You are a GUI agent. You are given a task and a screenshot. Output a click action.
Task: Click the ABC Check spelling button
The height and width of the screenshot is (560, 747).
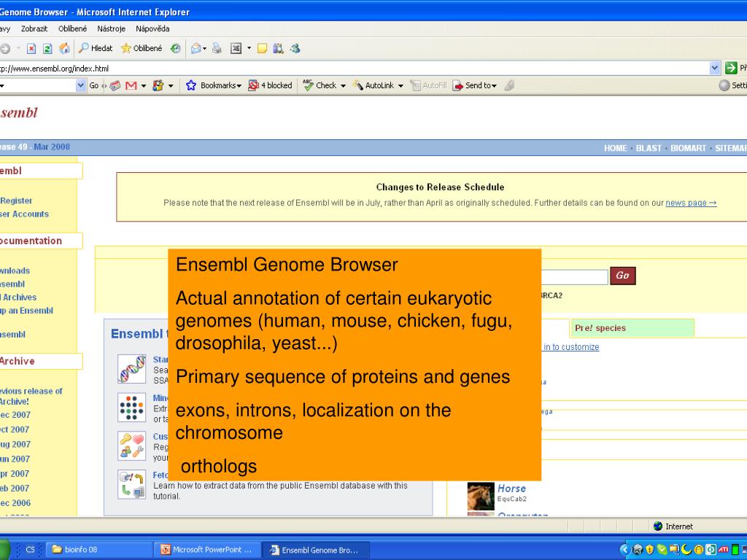(x=320, y=85)
